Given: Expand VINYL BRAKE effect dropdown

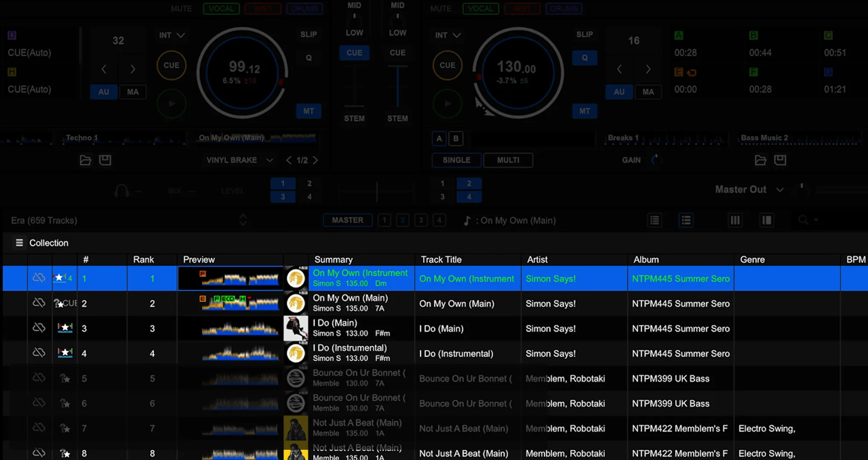Looking at the screenshot, I should click(269, 160).
